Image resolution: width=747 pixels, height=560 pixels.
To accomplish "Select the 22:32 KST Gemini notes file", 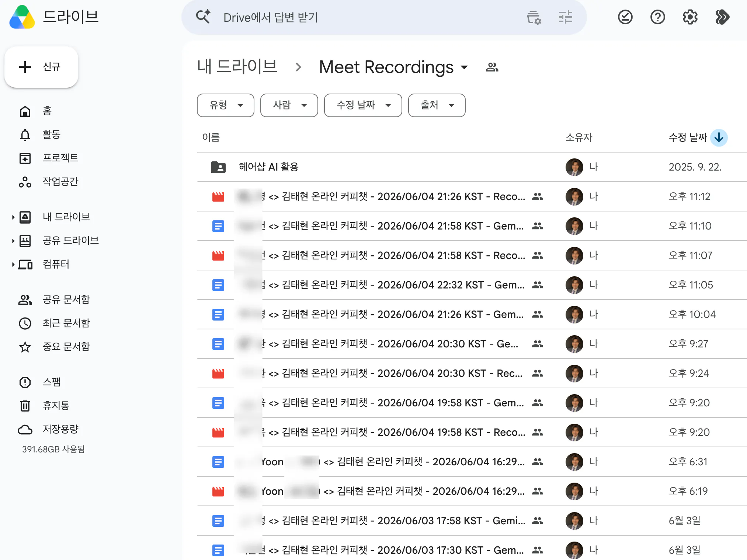I will coord(472,285).
